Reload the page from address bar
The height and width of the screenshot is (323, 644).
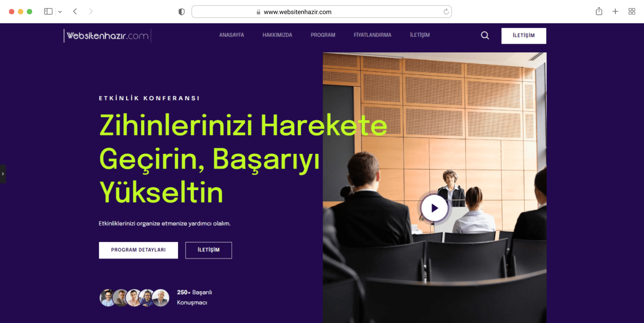[x=446, y=12]
